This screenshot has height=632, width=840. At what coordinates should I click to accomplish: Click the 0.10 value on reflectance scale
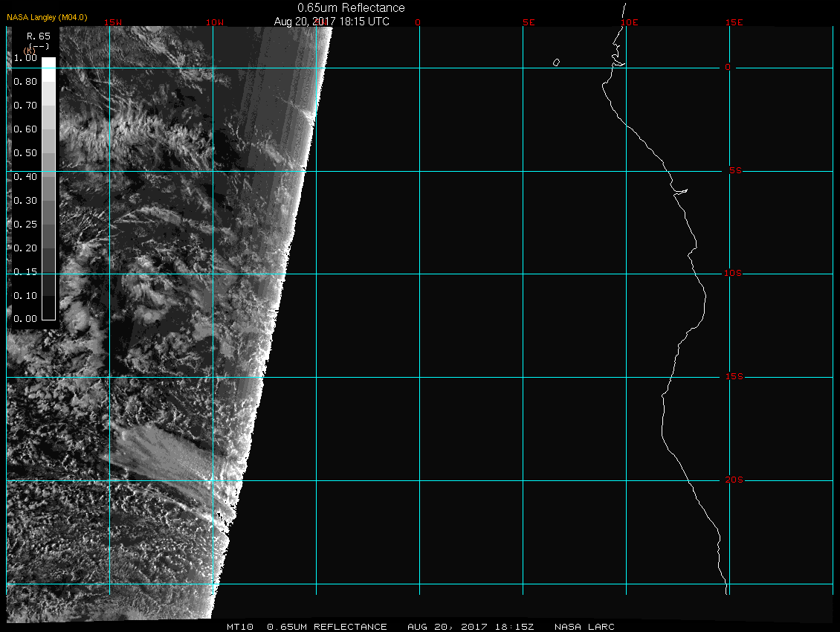25,295
